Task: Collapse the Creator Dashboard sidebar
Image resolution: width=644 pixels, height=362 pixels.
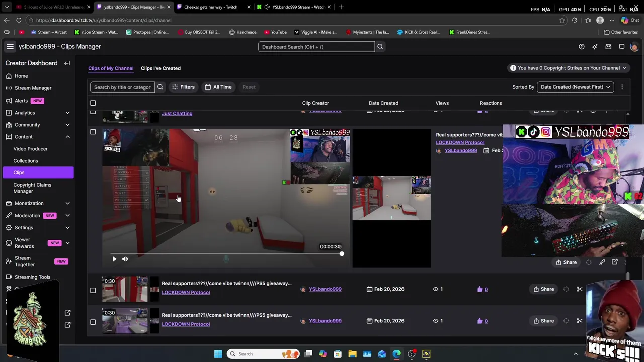Action: pyautogui.click(x=67, y=63)
